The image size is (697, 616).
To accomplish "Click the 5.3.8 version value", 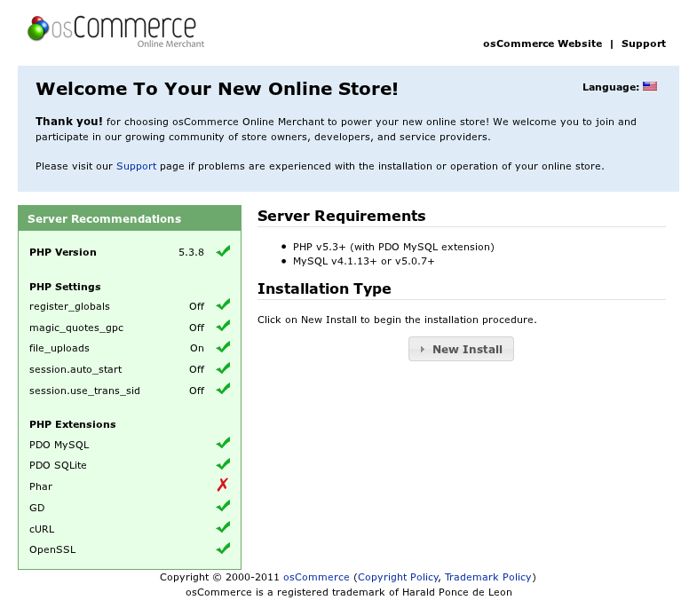I will [191, 252].
